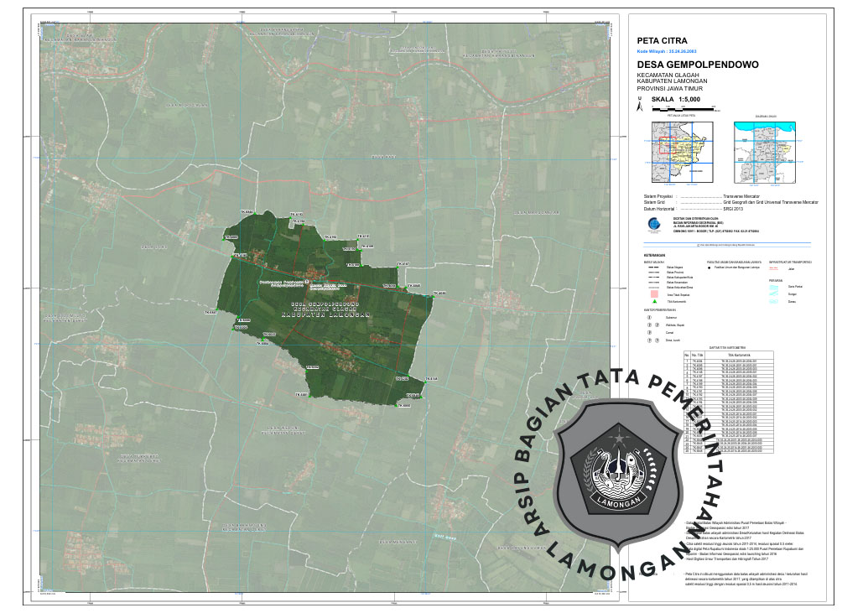The image size is (868, 613).
Task: Click the north arrow compass symbol
Action: pos(640,104)
